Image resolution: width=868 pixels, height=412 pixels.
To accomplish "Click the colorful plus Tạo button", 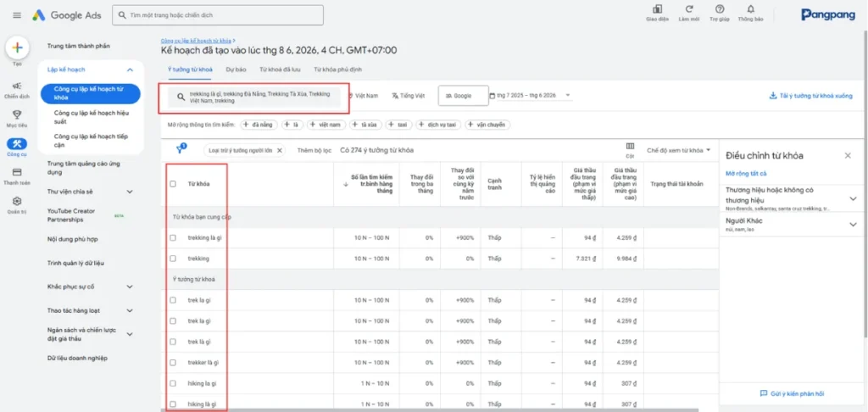I will click(17, 47).
